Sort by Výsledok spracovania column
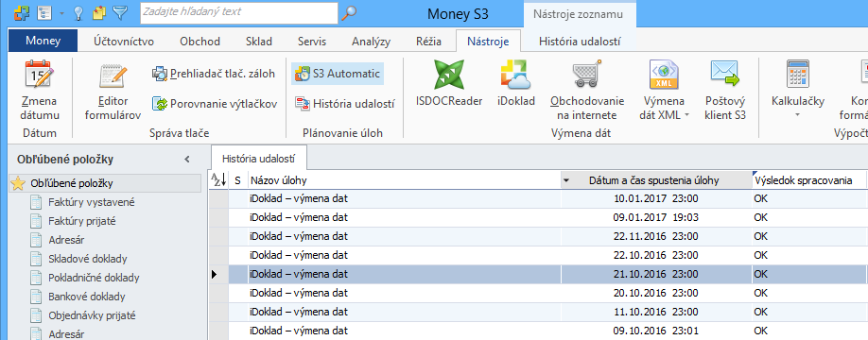868x340 pixels. coord(808,180)
